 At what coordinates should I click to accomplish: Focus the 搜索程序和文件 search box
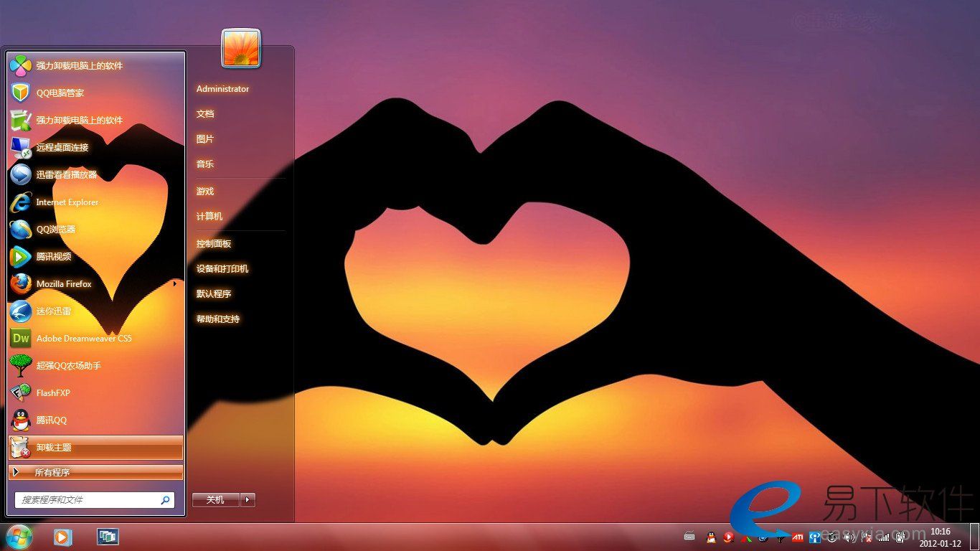tap(95, 500)
